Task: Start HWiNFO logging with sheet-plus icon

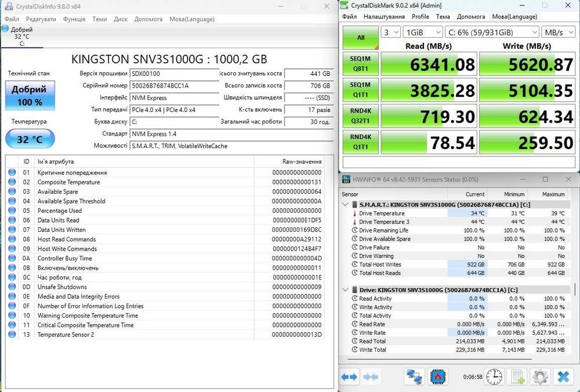Action: click(517, 377)
